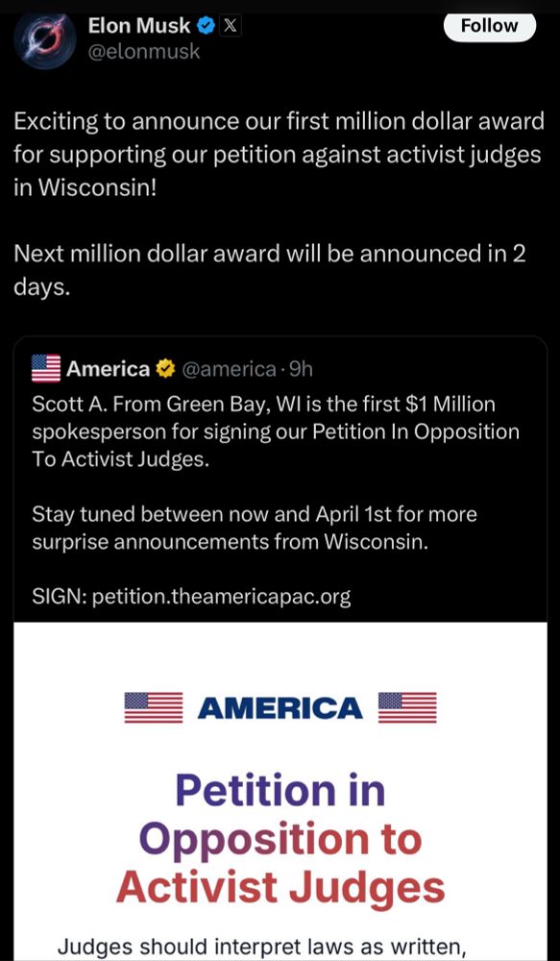Click the AMERICA logo in the image
The width and height of the screenshot is (560, 961).
click(280, 707)
